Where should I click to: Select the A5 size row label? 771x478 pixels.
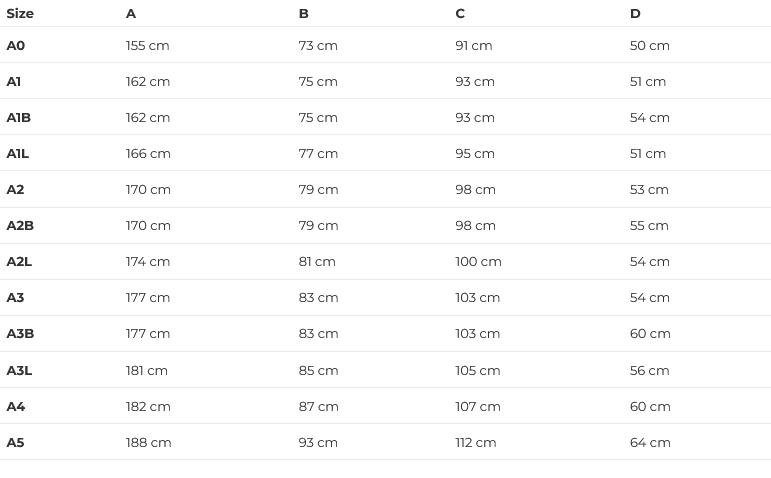[x=16, y=442]
